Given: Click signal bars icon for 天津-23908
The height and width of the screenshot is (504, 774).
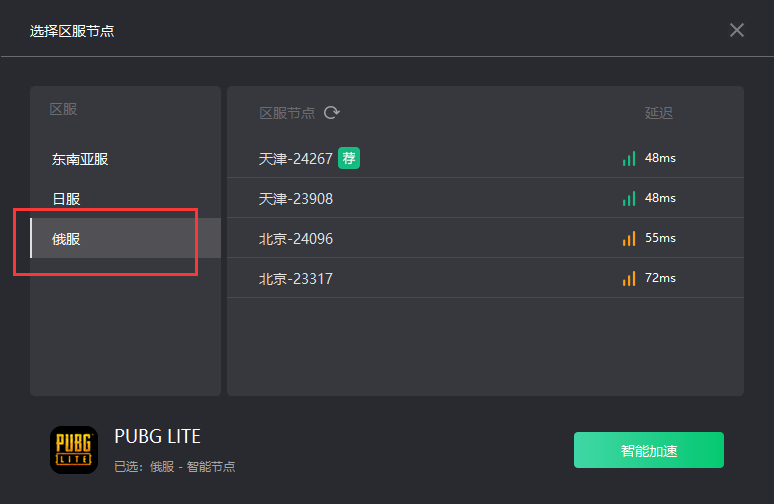Looking at the screenshot, I should tap(629, 198).
